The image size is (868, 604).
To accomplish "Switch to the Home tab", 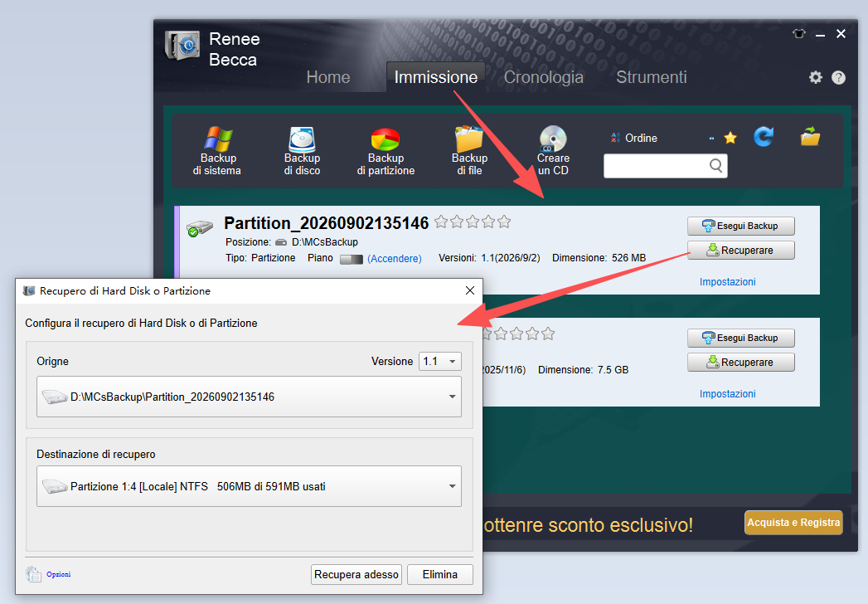I will [x=328, y=77].
